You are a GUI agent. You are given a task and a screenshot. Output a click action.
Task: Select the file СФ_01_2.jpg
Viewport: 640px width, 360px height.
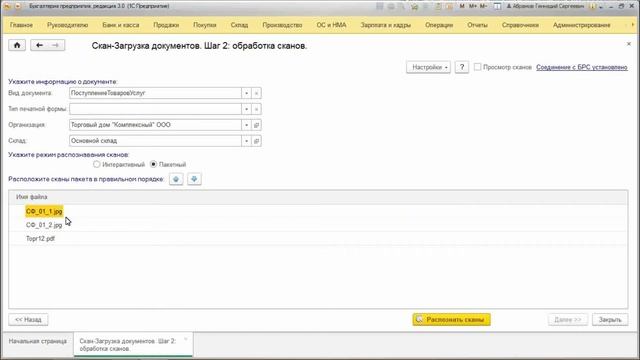44,225
